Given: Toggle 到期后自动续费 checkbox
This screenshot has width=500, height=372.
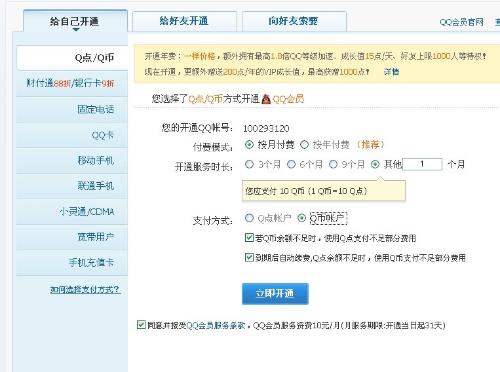Looking at the screenshot, I should click(249, 257).
